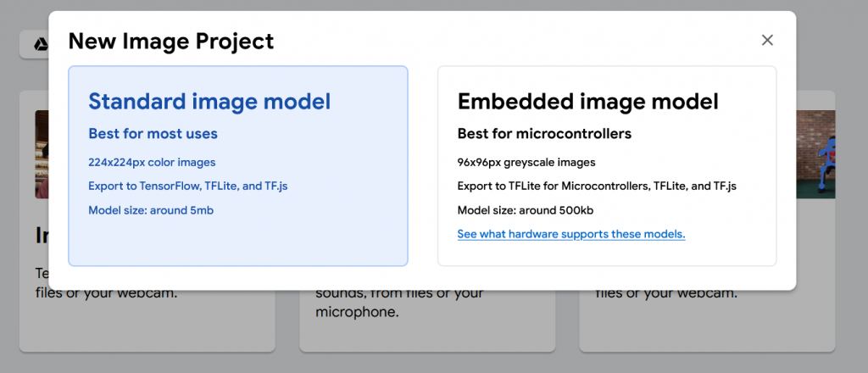Click 'Export to TensorFlow, TFLite, and TF.js'
This screenshot has width=868, height=373.
point(193,186)
